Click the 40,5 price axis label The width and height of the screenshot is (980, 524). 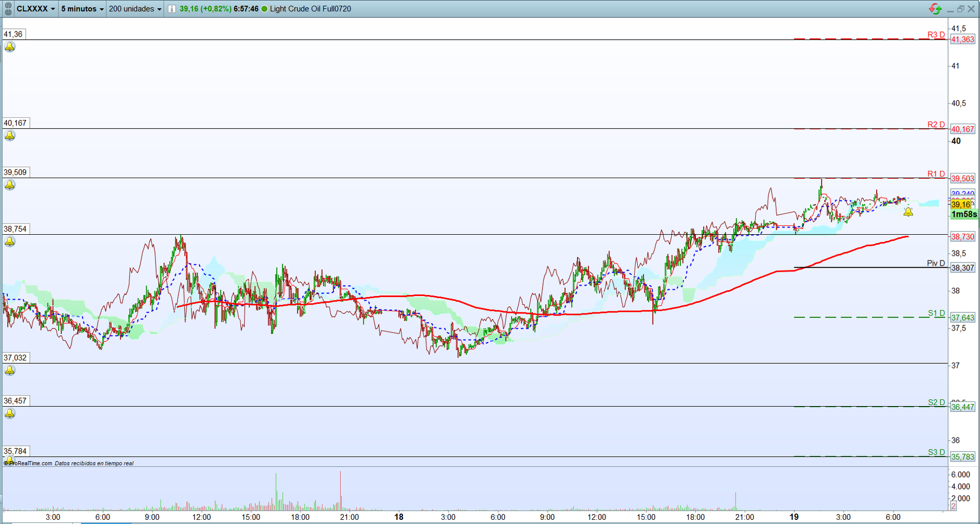point(959,103)
